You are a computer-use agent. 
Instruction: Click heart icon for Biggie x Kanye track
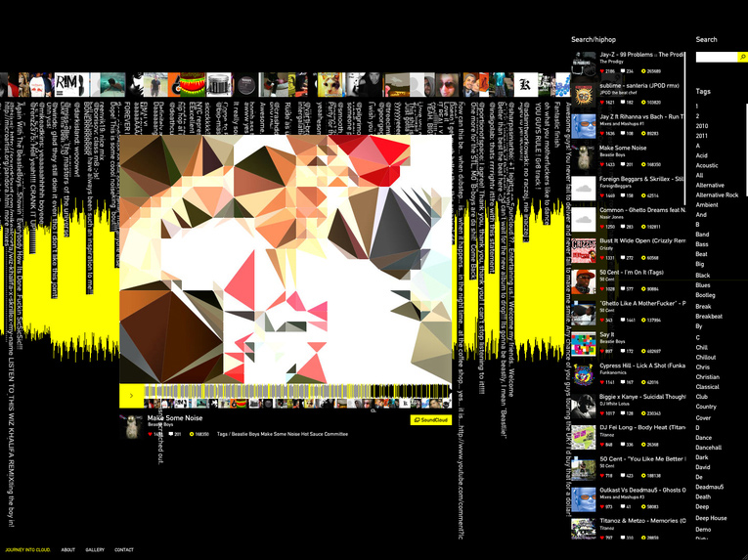point(602,412)
